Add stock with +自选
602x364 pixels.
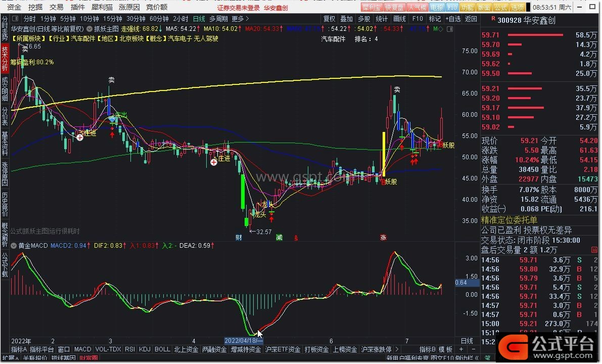[x=453, y=18]
